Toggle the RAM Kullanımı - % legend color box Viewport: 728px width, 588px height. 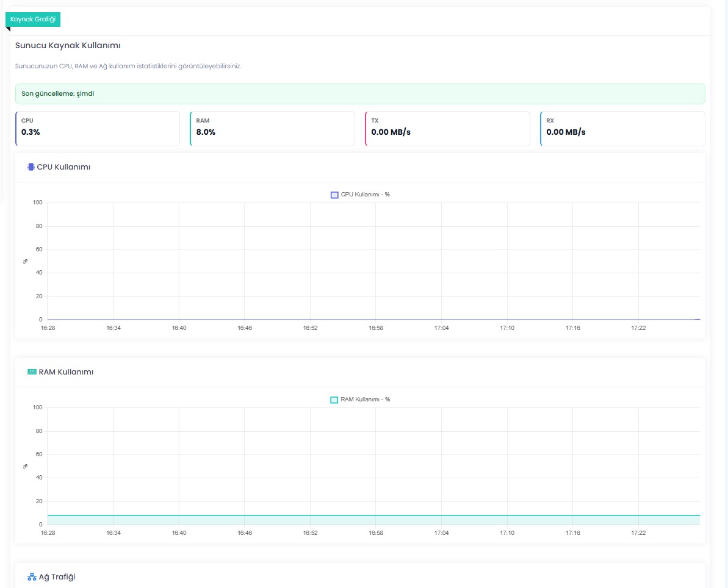coord(334,400)
